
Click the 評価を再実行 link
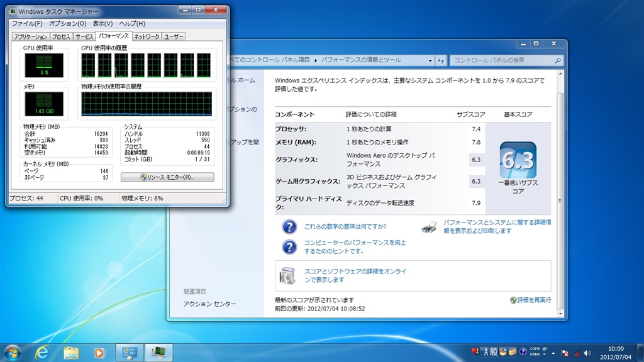point(535,300)
